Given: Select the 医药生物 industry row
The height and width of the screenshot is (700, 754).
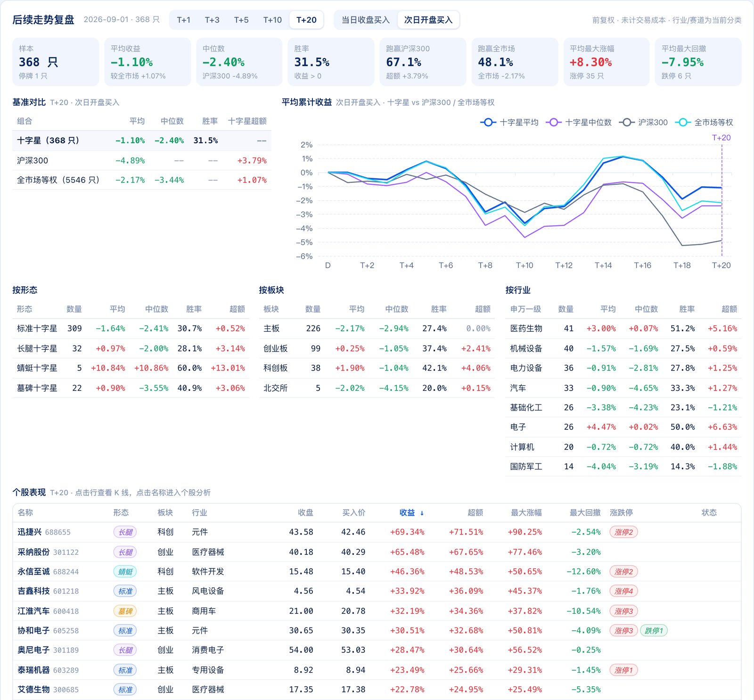Looking at the screenshot, I should click(623, 329).
